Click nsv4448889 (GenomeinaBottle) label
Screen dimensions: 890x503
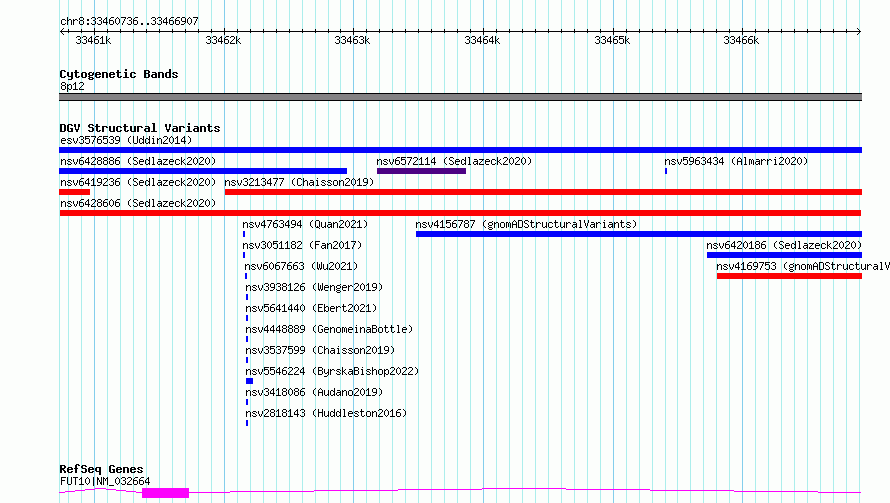coord(329,329)
